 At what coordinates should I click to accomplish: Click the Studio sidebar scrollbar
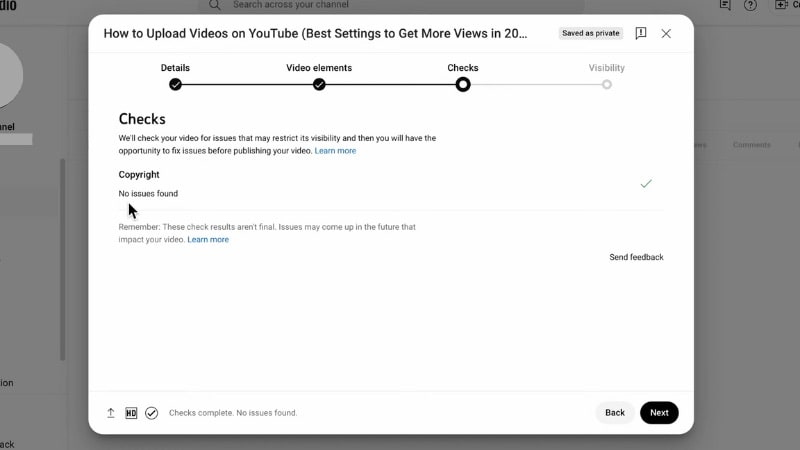63,259
